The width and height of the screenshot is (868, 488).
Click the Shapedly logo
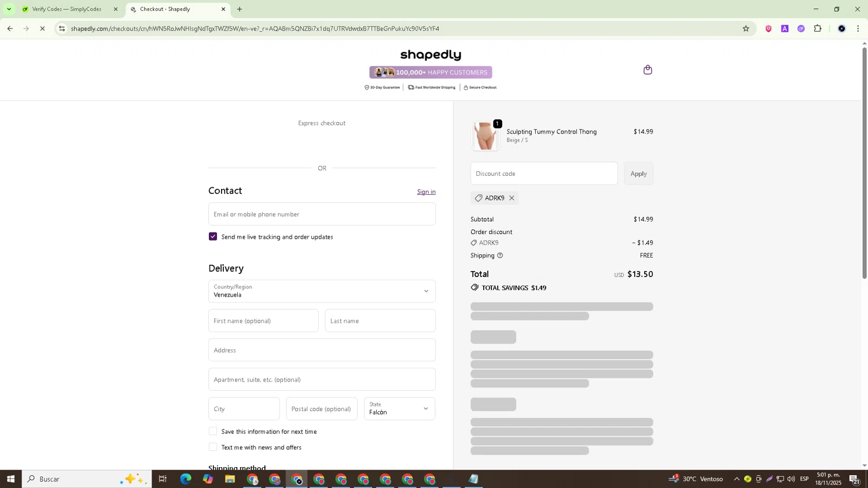tap(431, 55)
